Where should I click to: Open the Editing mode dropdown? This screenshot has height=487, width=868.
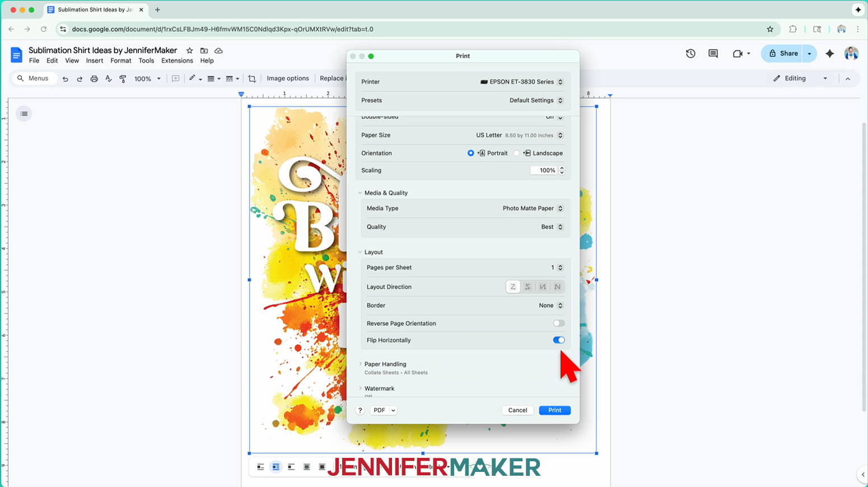click(801, 78)
